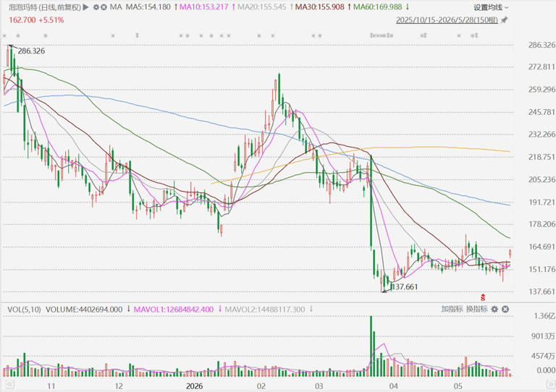Select the 286.326 high price annotation
Viewport: 556px width, 392px height.
pos(31,51)
